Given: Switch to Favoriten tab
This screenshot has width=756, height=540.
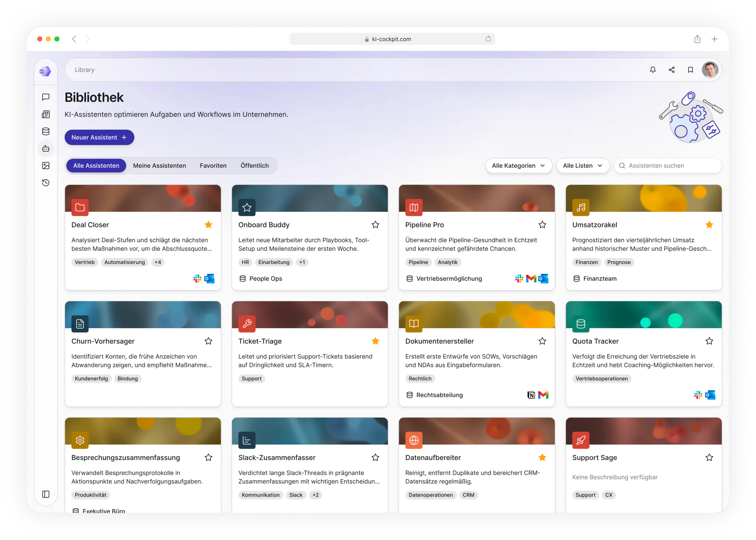Looking at the screenshot, I should 213,166.
